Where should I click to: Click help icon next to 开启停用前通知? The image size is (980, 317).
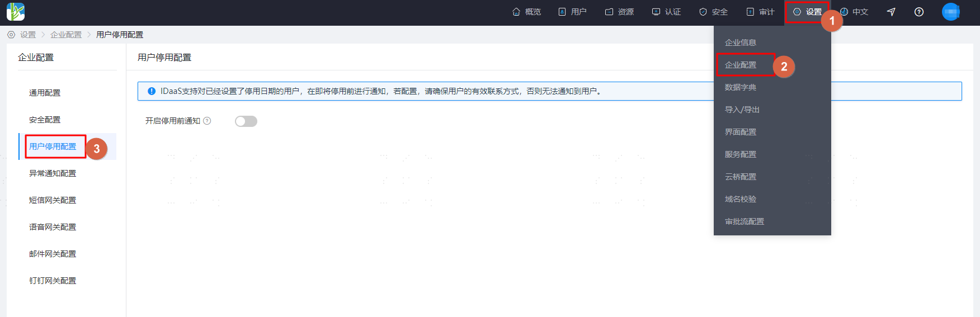[207, 121]
